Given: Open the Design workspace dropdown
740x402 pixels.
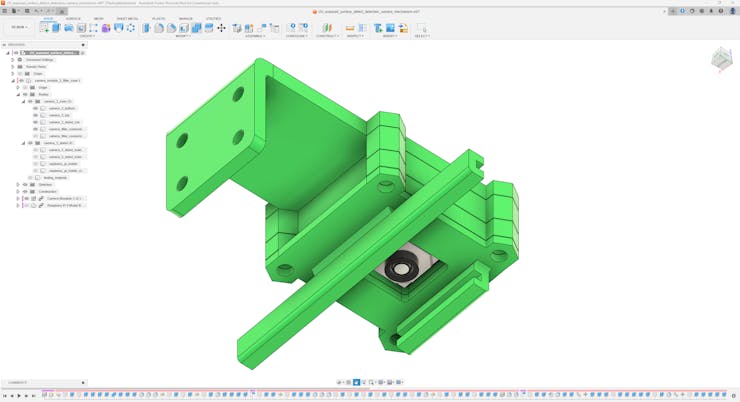Looking at the screenshot, I should 19,27.
